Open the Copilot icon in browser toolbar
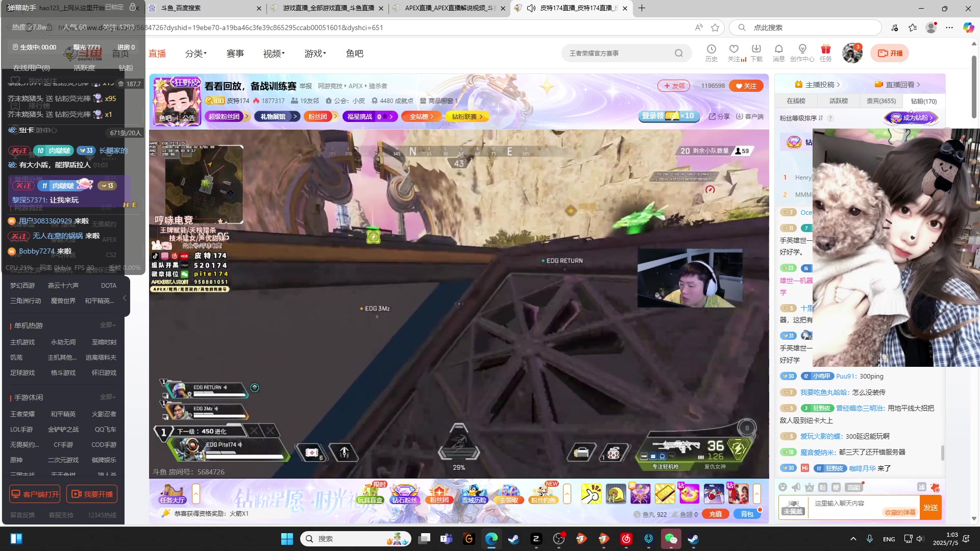This screenshot has width=980, height=551. [968, 28]
